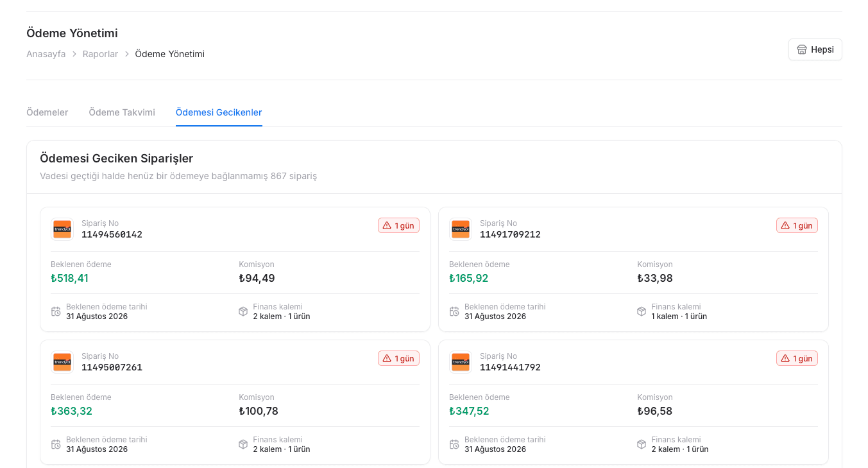Open Raporlar breadcrumb link

pos(100,54)
